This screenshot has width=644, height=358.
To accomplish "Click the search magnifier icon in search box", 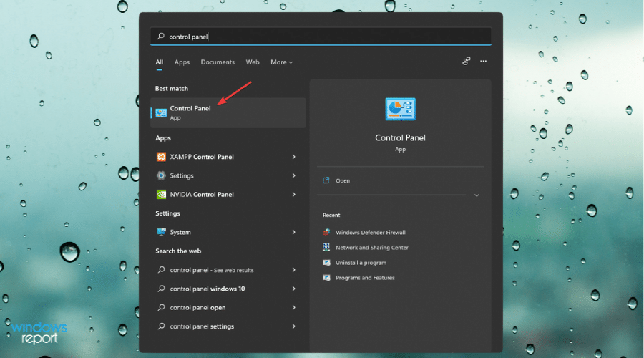I will tap(161, 37).
